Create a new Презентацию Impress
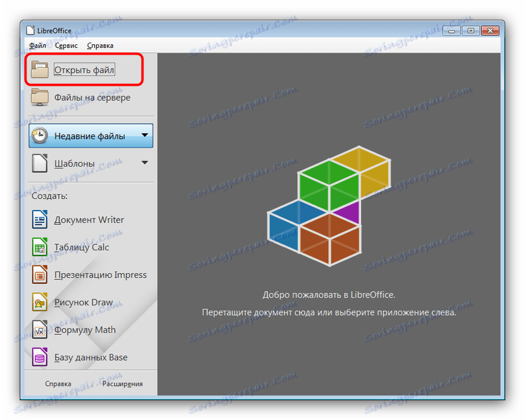Screen dimensions: 525x420 [100, 275]
